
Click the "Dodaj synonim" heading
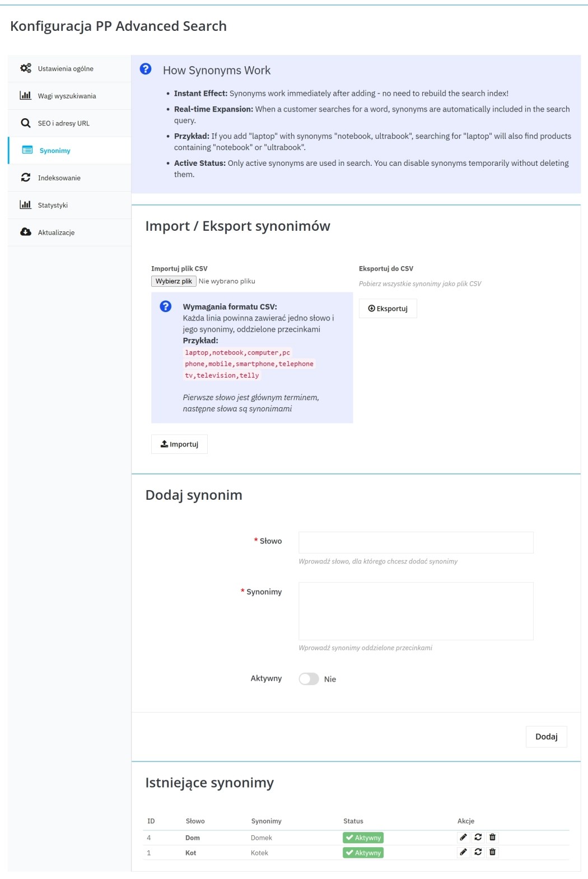pos(194,495)
